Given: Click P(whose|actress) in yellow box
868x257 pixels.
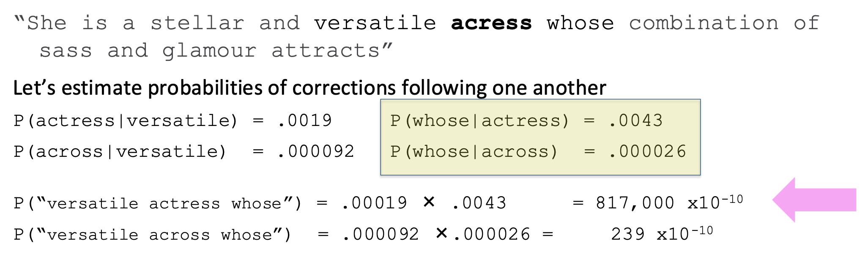Looking at the screenshot, I should 480,121.
